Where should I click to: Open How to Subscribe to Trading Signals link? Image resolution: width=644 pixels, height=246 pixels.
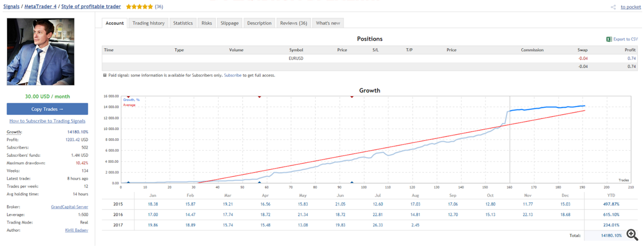[x=47, y=121]
